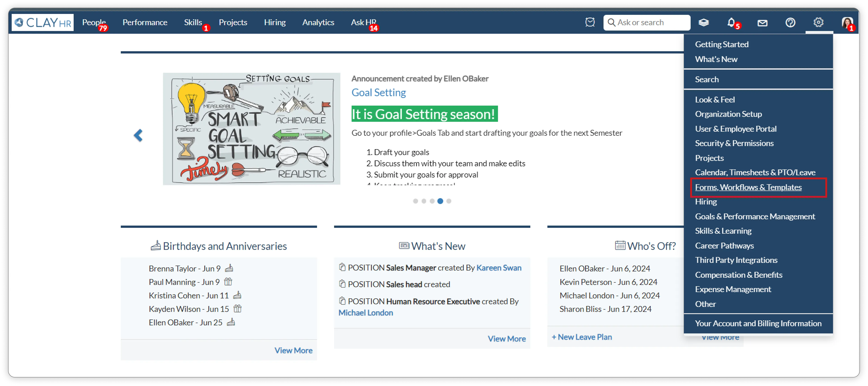This screenshot has height=386, width=868.
Task: Open the notifications bell
Action: pos(731,23)
